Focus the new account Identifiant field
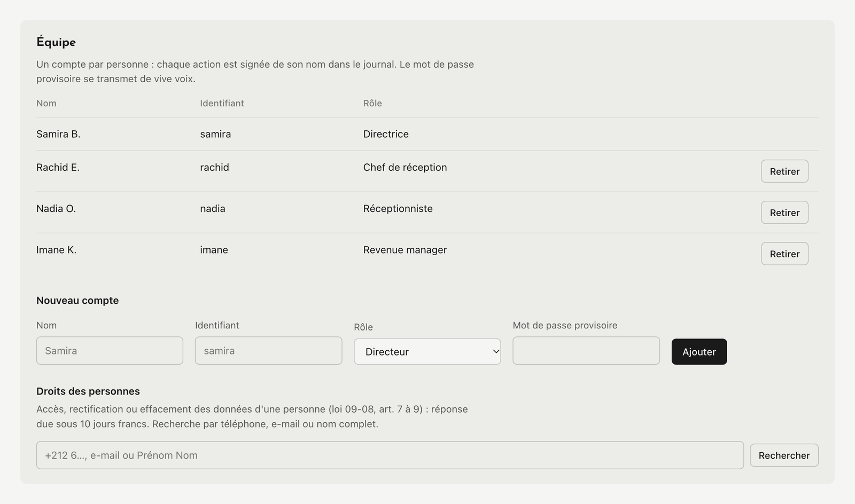This screenshot has height=504, width=855. 268,351
